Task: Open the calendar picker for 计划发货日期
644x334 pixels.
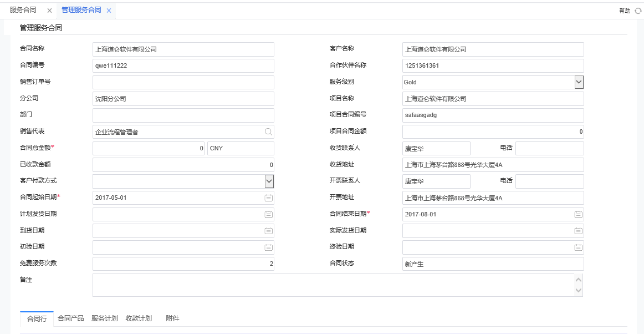Action: 268,214
